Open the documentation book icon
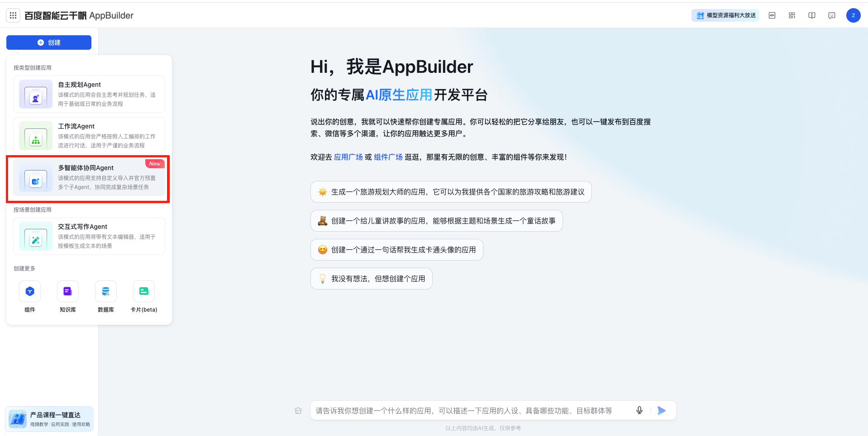Screen dimensions: 868x436 tap(812, 15)
